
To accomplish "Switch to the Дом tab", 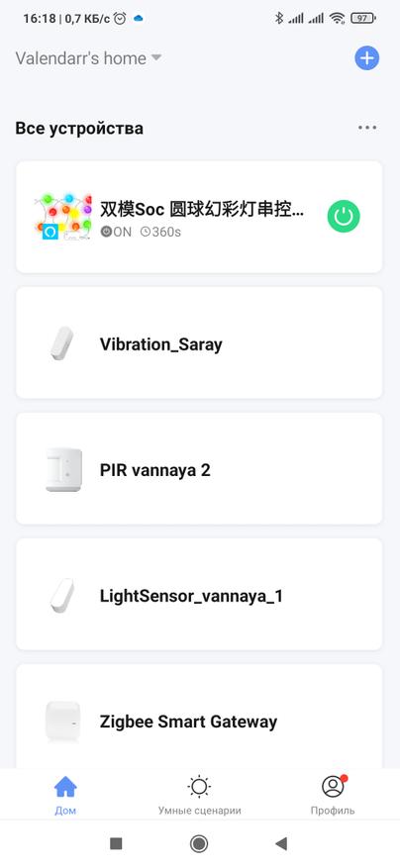I will (x=65, y=795).
